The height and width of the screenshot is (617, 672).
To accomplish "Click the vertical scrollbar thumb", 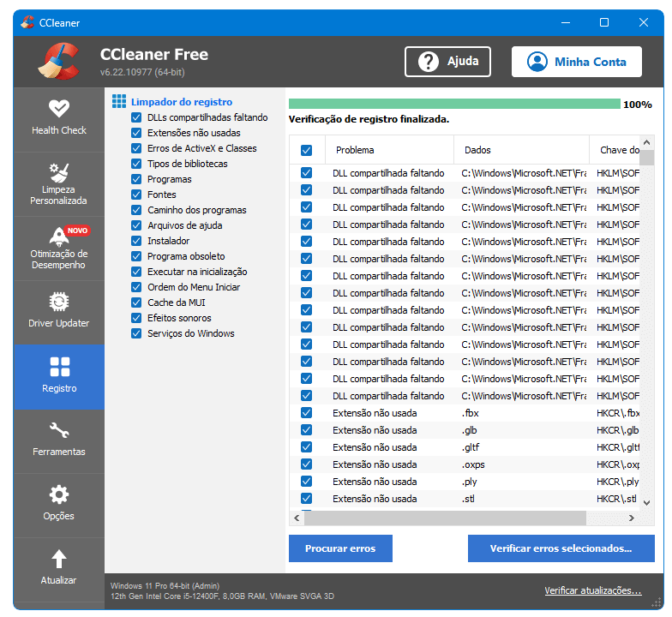I will coord(646,158).
